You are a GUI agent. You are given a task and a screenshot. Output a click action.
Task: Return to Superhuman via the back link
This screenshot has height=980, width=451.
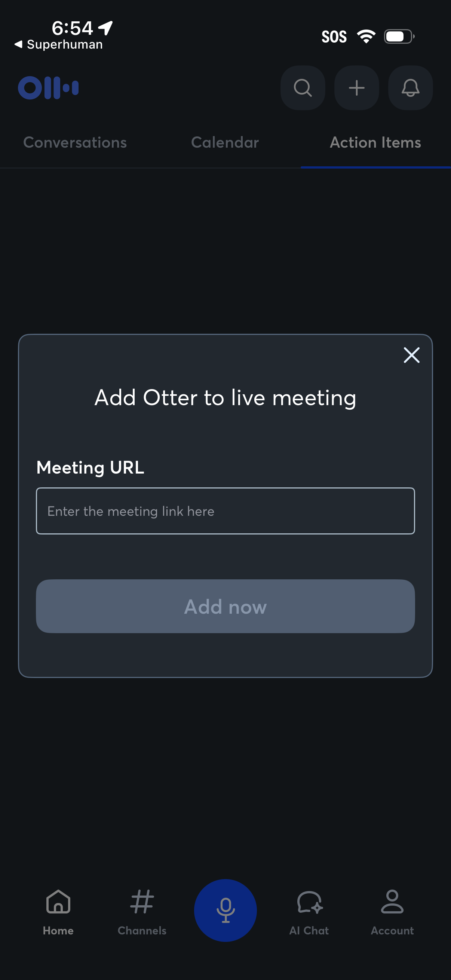59,44
